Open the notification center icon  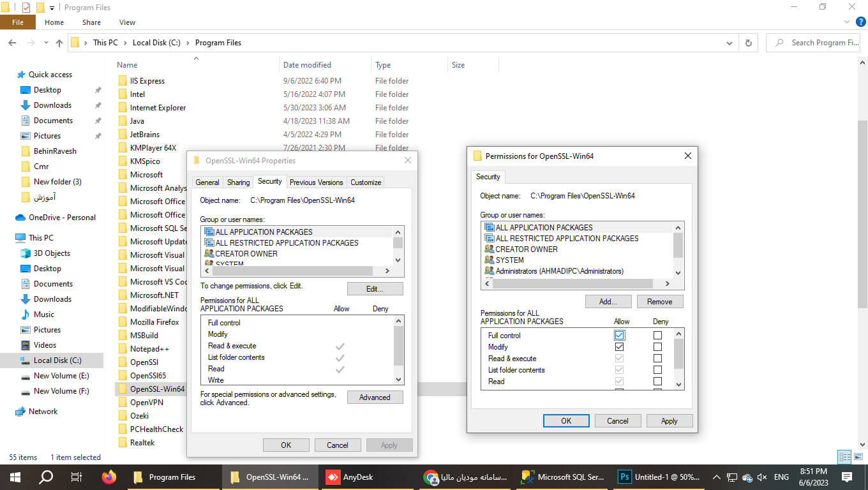(x=846, y=477)
